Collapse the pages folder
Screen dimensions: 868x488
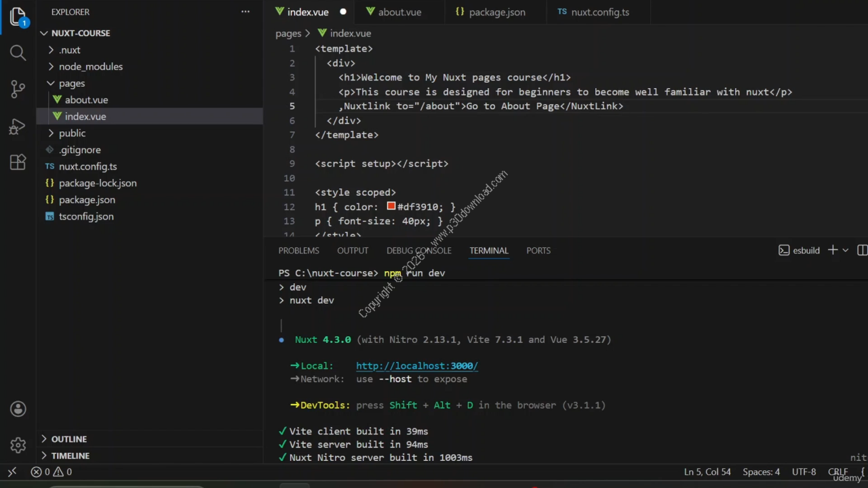[x=71, y=83]
